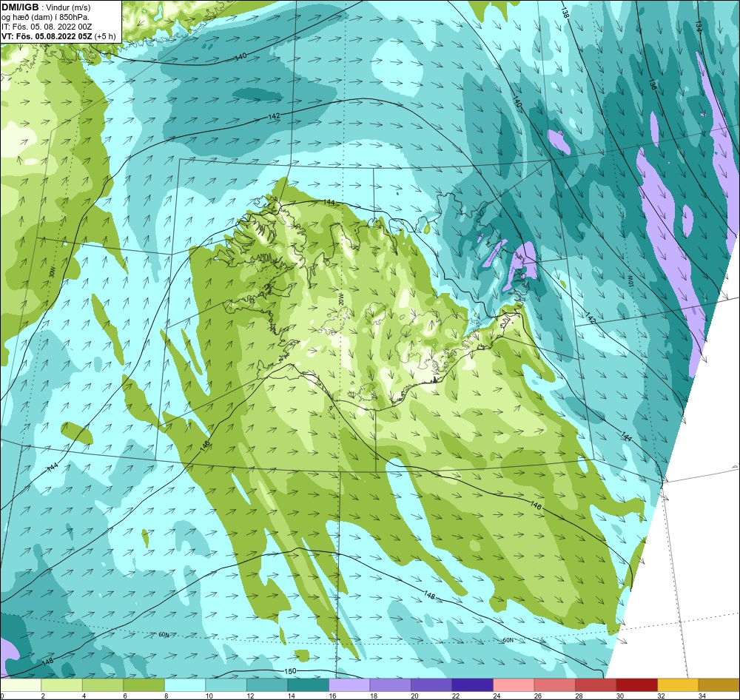Click the '30W' longitude label
740x700 pixels.
pyautogui.click(x=51, y=273)
